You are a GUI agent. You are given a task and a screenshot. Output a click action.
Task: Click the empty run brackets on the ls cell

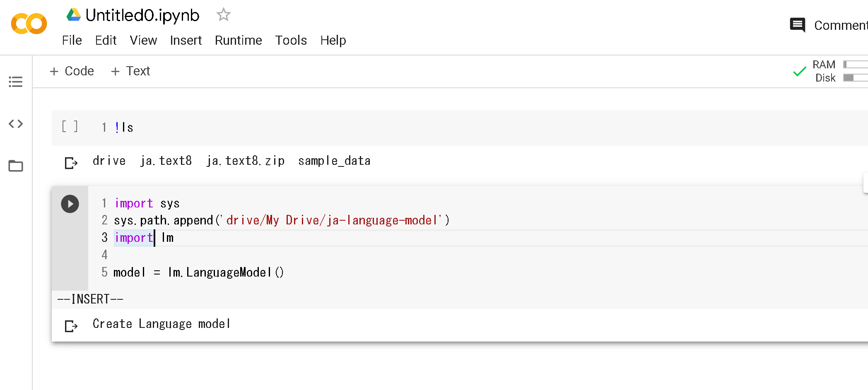point(70,127)
